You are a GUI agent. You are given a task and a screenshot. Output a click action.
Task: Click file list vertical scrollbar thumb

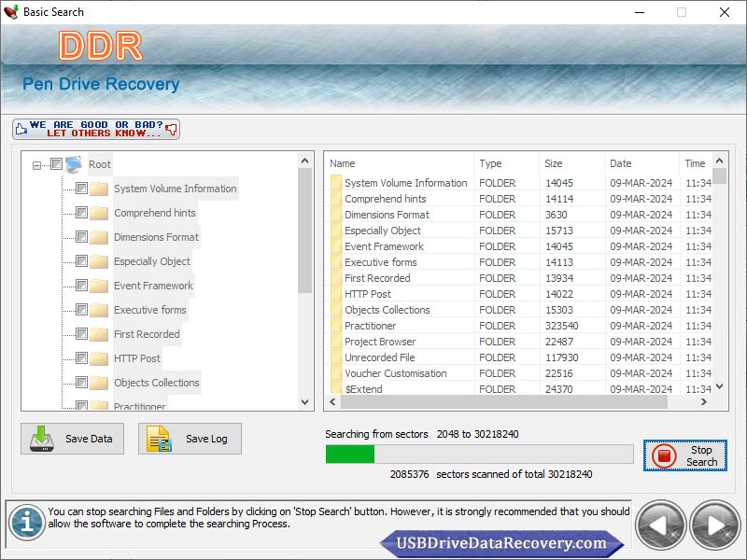coord(720,175)
